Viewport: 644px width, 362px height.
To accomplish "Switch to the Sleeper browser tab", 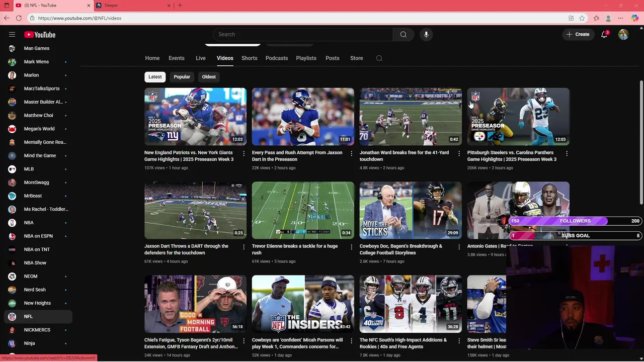I will click(x=133, y=6).
